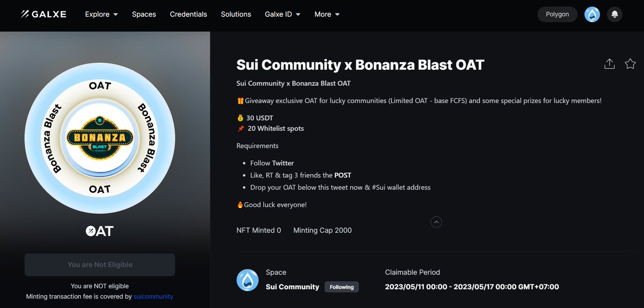Viewport: 644px width, 308px height.
Task: Open the notifications bell icon
Action: pyautogui.click(x=615, y=15)
